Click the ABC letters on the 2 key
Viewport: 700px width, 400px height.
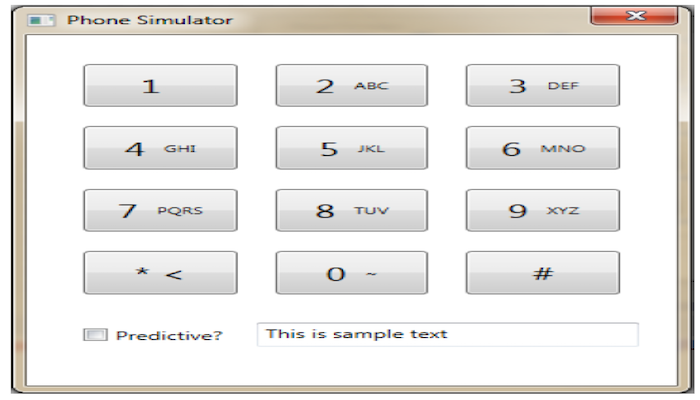[371, 85]
